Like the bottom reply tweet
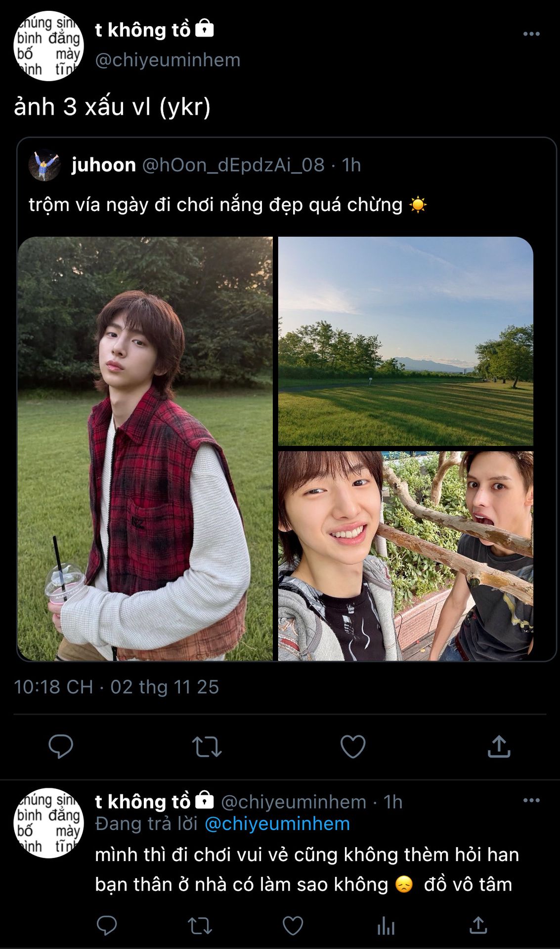Screen dimensions: 560x949 [293, 926]
